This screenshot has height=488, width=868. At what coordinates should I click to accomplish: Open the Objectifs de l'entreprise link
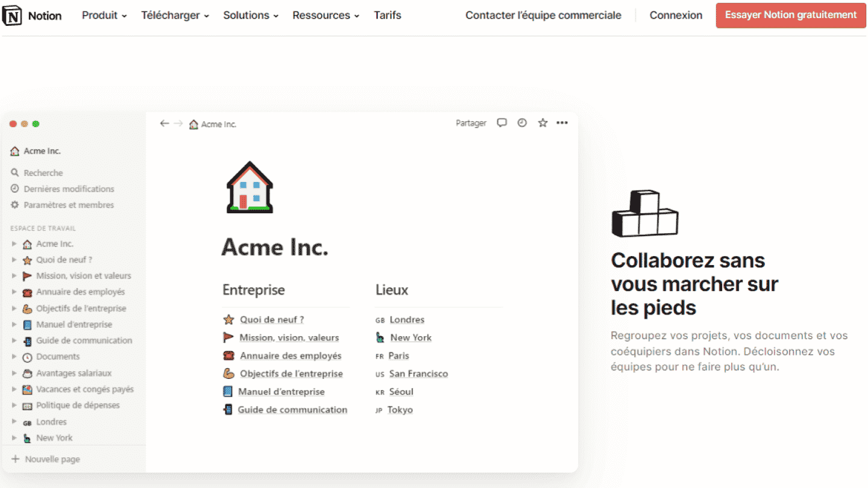291,374
